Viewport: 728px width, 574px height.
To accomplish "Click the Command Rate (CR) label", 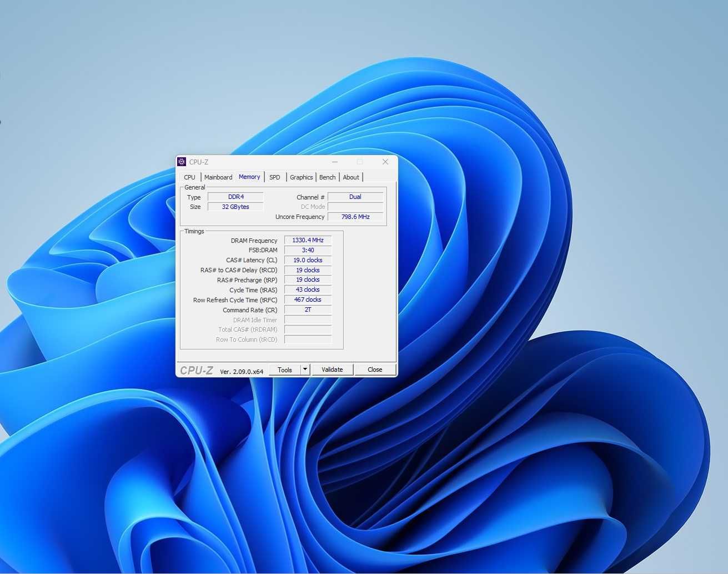I will [250, 310].
